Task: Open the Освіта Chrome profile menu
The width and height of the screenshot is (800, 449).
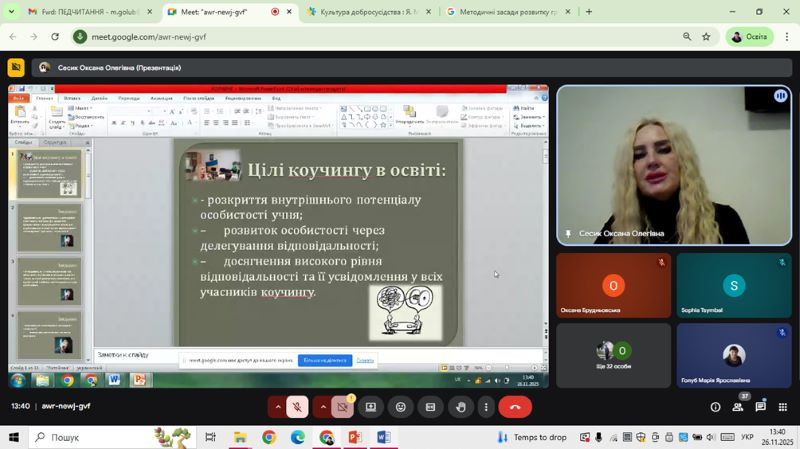Action: [749, 36]
